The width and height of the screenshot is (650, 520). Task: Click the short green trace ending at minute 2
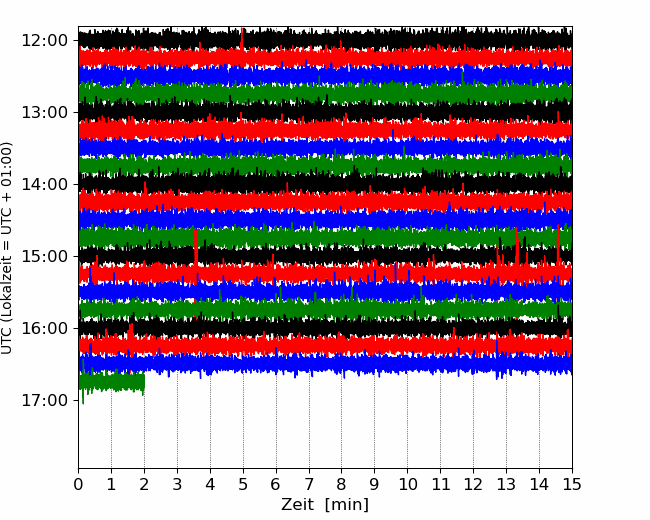click(112, 382)
